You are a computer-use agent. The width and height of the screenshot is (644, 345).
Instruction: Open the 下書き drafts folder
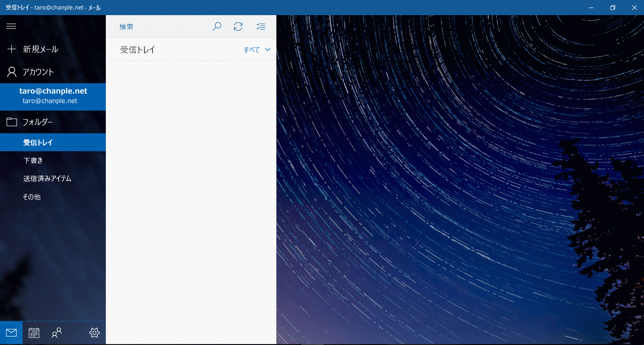pos(53,161)
